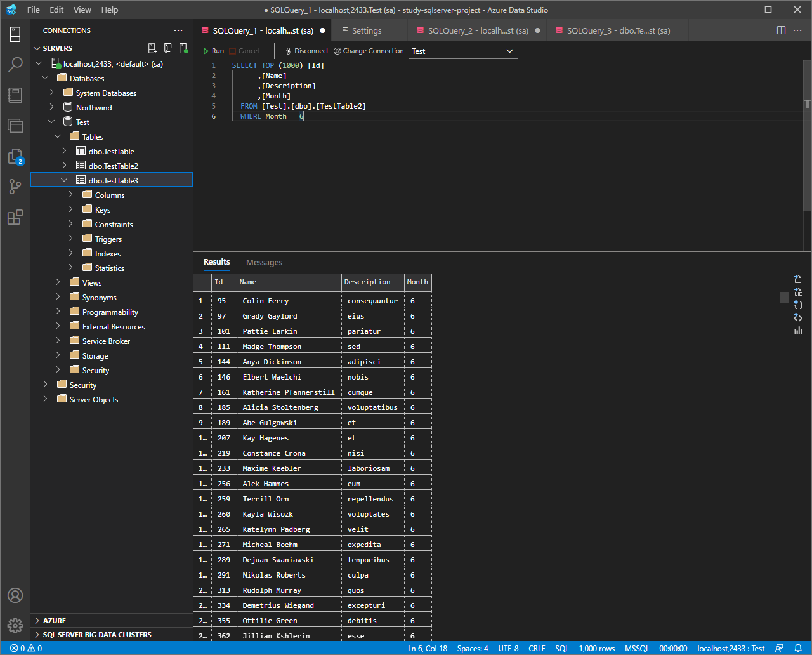
Task: Click the cell 'Katherine Pfannerstill'
Action: click(289, 392)
